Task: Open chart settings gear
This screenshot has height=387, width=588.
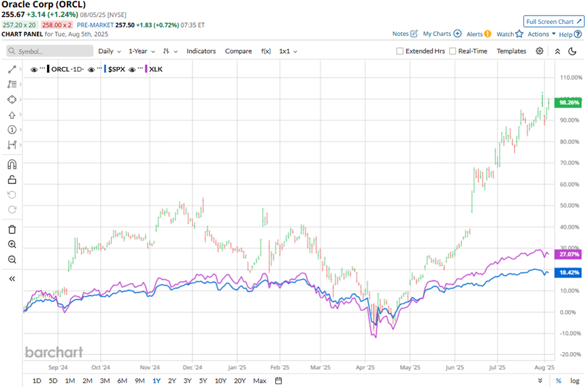Action: 539,51
